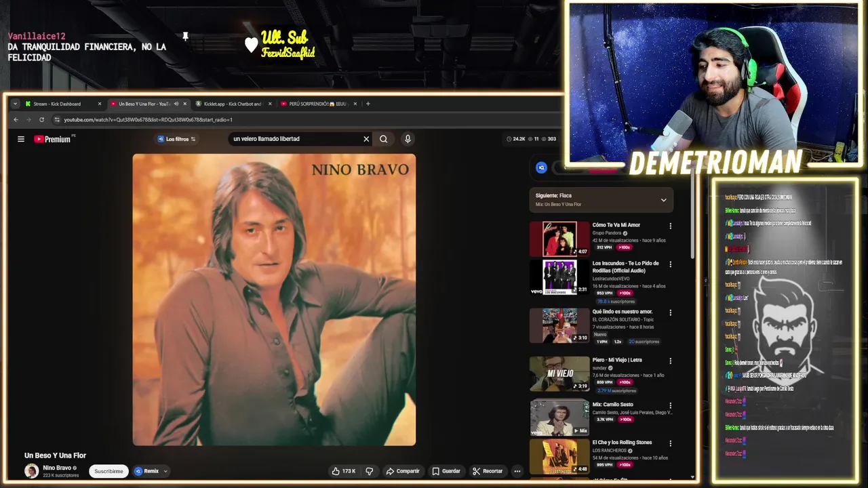Open a new browser tab with the plus icon
The height and width of the screenshot is (488, 868).
(368, 104)
